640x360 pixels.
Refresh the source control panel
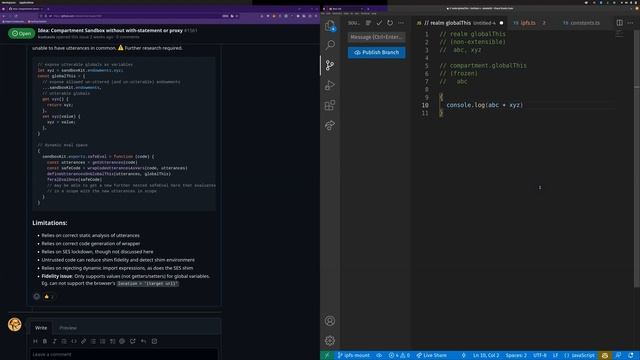point(390,23)
